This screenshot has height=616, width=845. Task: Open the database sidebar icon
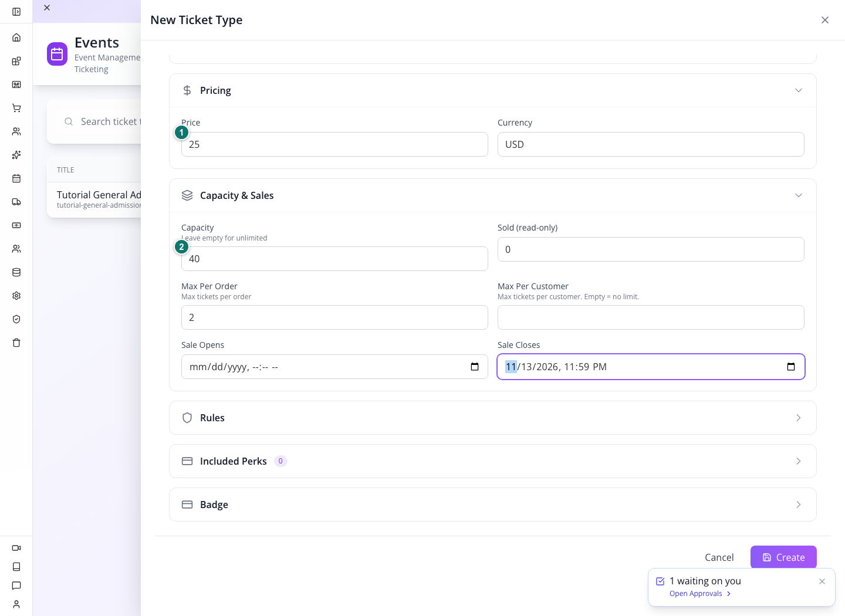coord(16,272)
